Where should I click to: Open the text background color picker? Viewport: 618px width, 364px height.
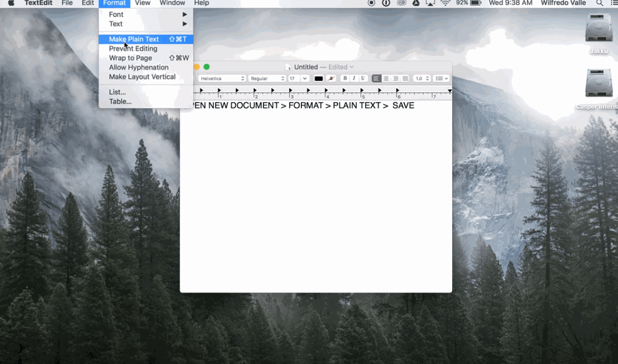click(331, 78)
